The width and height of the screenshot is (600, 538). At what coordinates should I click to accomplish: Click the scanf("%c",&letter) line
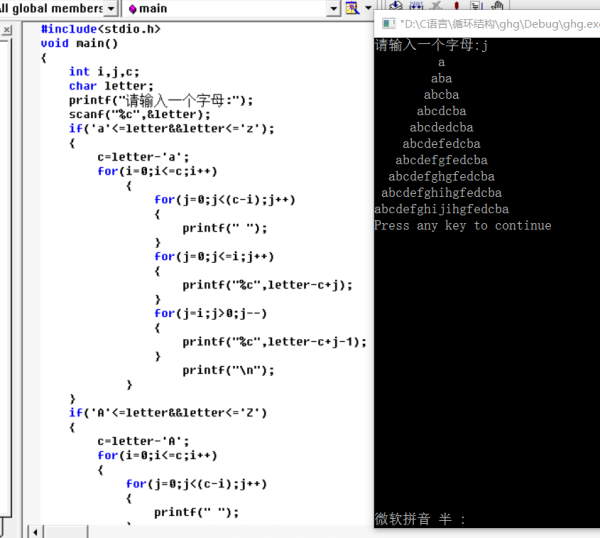tap(140, 114)
